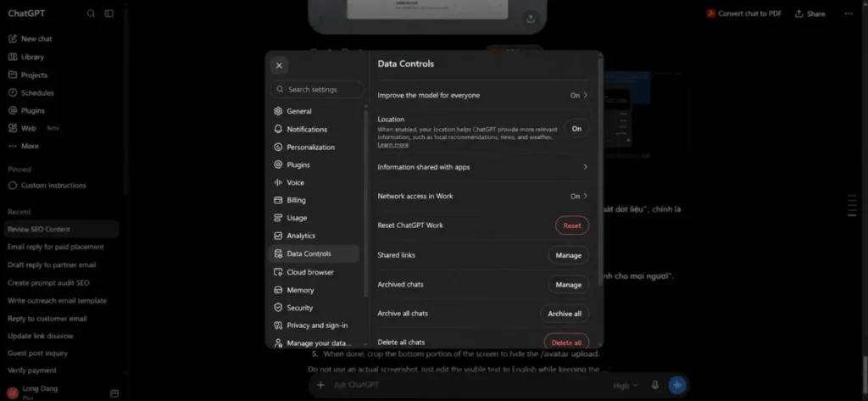Expand Improve the model for everyone setting
This screenshot has height=401, width=868.
pos(482,95)
